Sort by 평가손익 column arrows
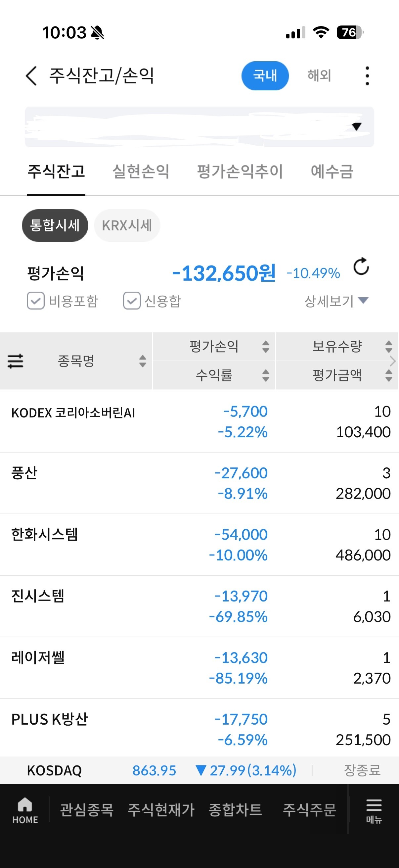 pyautogui.click(x=265, y=346)
